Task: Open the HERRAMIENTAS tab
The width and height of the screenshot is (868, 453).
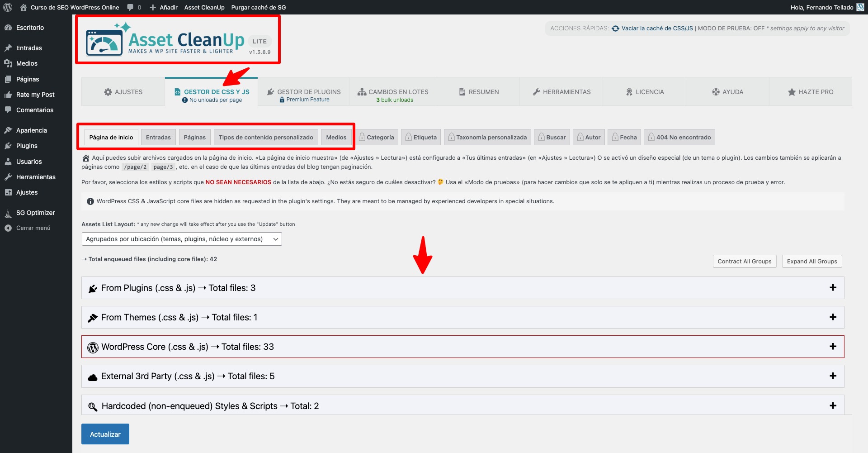Action: [x=561, y=92]
